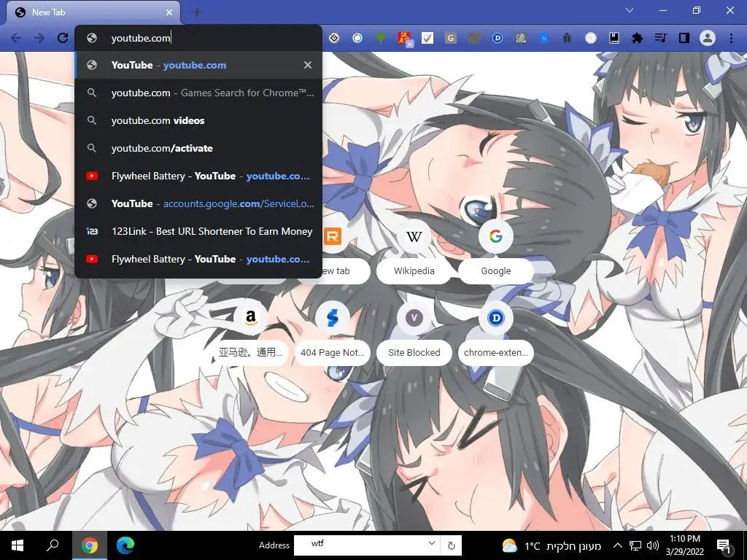The image size is (747, 560).
Task: Open the Site Blocked shortcut
Action: [x=414, y=332]
